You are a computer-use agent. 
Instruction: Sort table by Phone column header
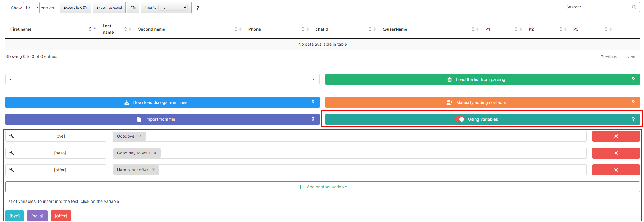[254, 29]
